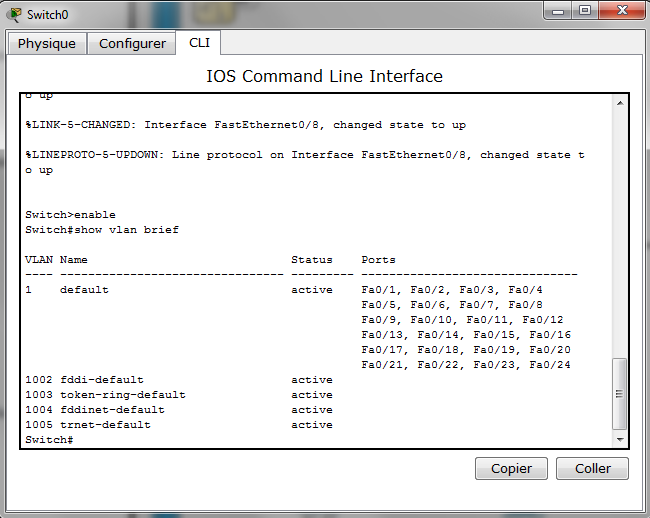Click the 'Ports' column header

coord(378,260)
